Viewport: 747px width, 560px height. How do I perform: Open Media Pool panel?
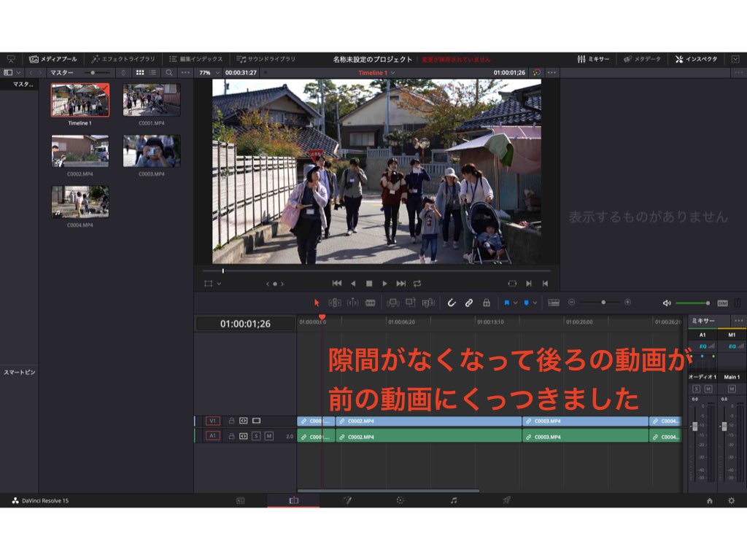point(53,59)
